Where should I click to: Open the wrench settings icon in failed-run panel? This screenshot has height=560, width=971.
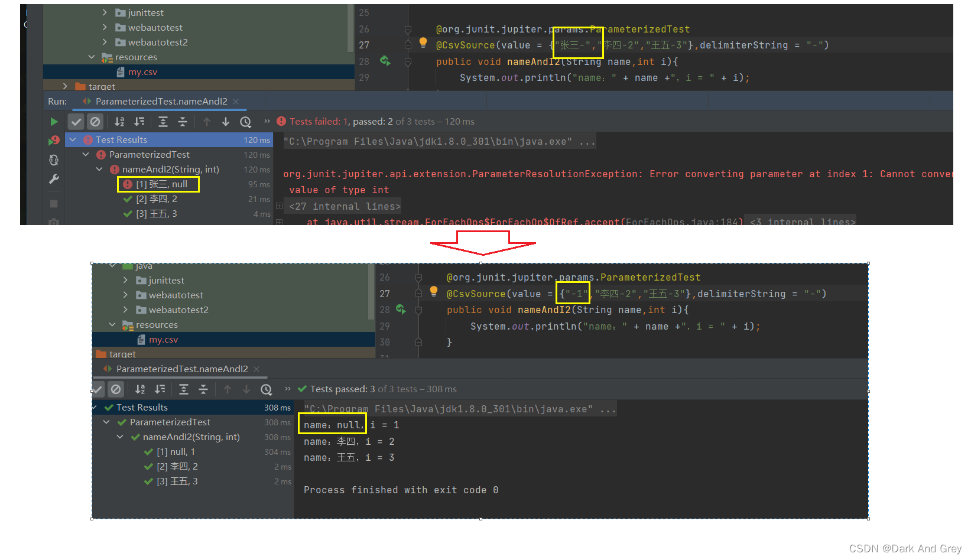coord(54,178)
